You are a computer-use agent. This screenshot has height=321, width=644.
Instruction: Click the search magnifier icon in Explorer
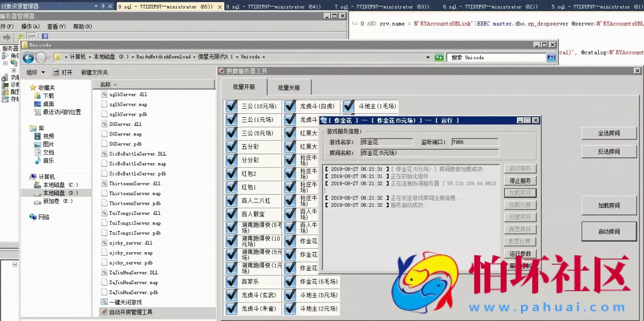point(551,58)
